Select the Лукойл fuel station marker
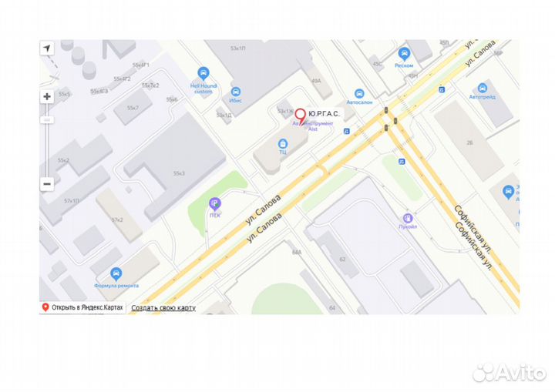Screen dimensions: 555x392 click(x=408, y=218)
